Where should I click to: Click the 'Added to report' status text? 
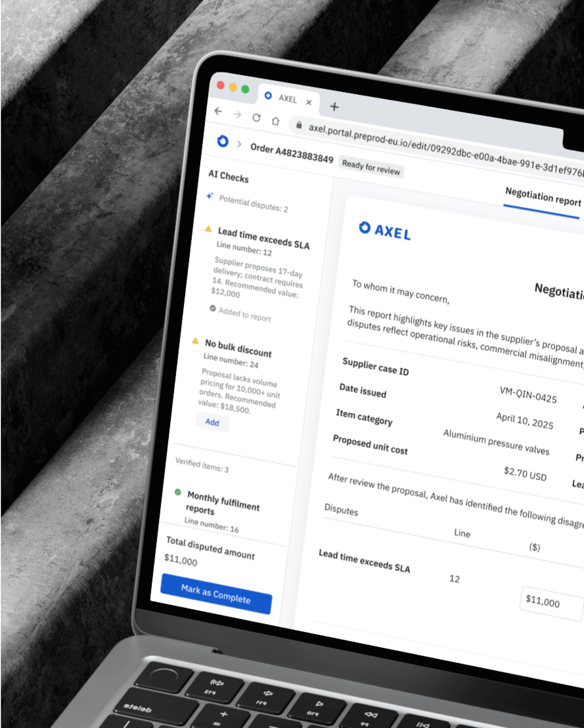(x=245, y=315)
